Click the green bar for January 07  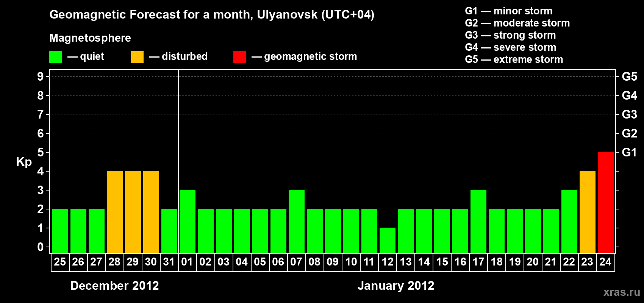pyautogui.click(x=296, y=221)
